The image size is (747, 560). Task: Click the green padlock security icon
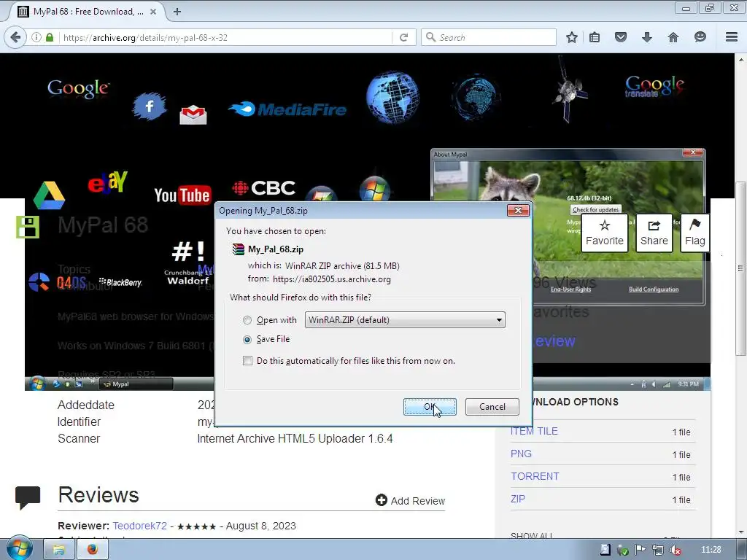click(50, 37)
